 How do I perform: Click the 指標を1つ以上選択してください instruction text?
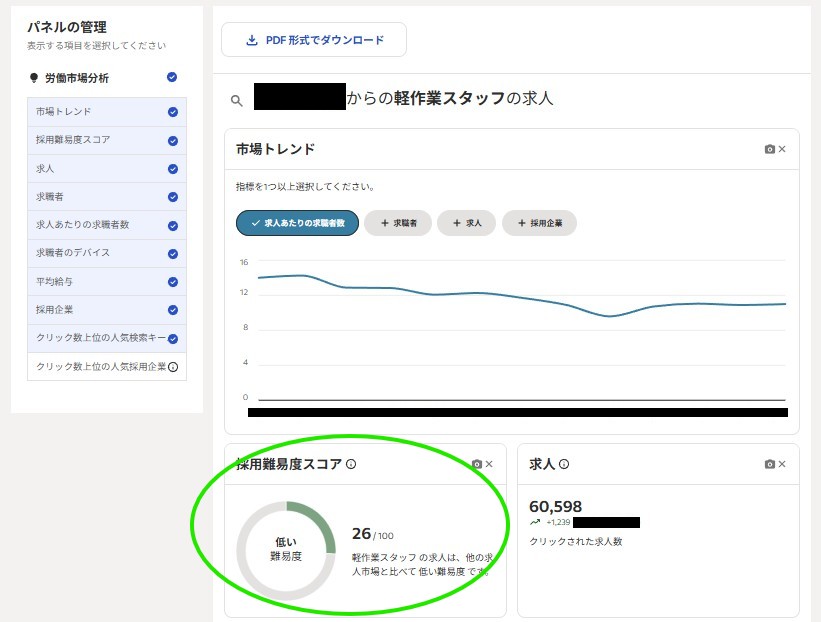[x=305, y=186]
